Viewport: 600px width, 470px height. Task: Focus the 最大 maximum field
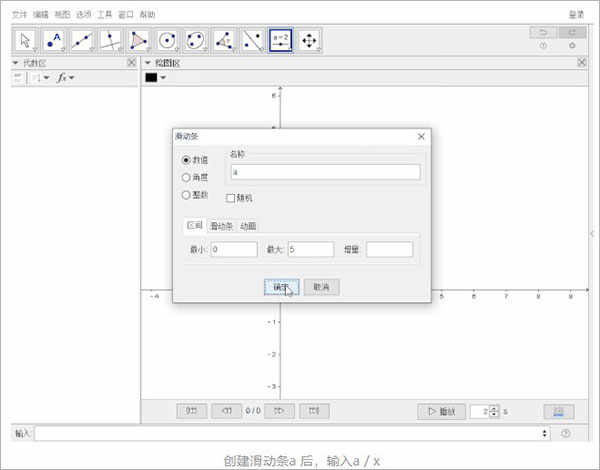click(311, 250)
